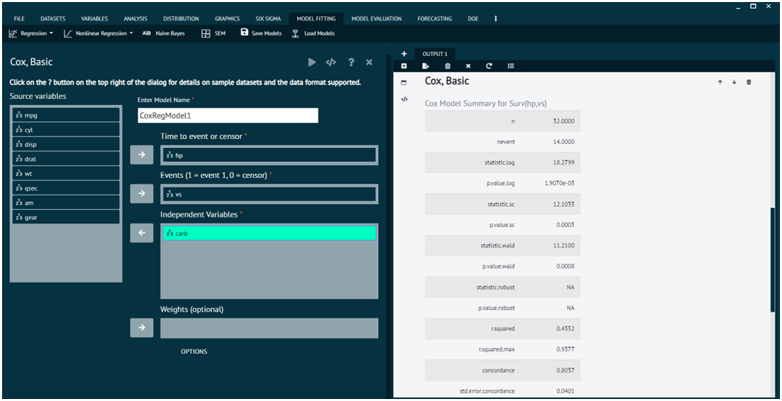Screen dimensions: 782x401
Task: Open the DATASETS tab
Action: click(x=52, y=18)
